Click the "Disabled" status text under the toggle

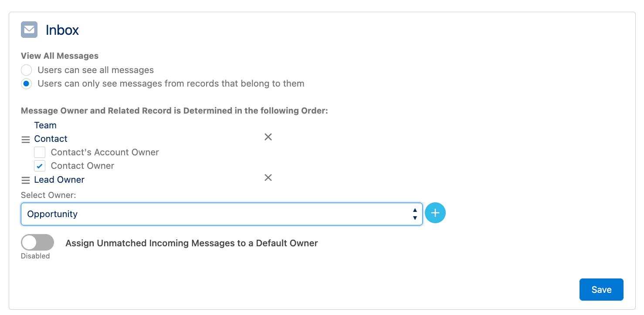pos(35,256)
